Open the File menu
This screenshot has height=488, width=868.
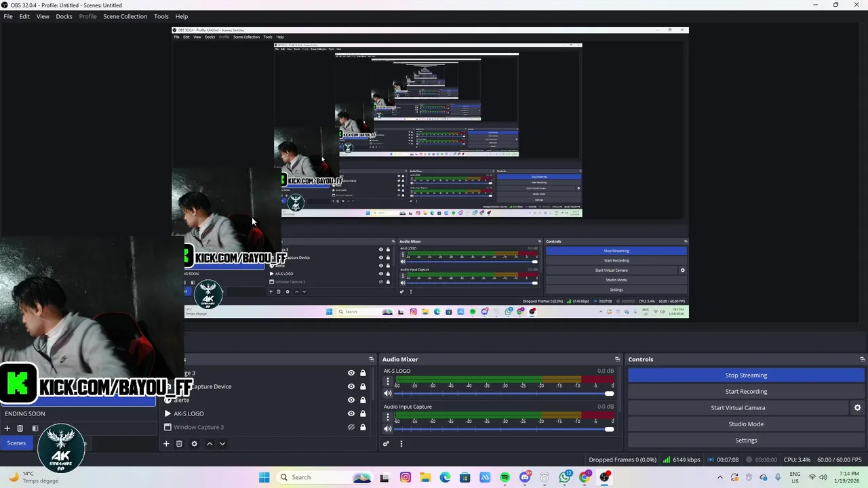point(8,16)
